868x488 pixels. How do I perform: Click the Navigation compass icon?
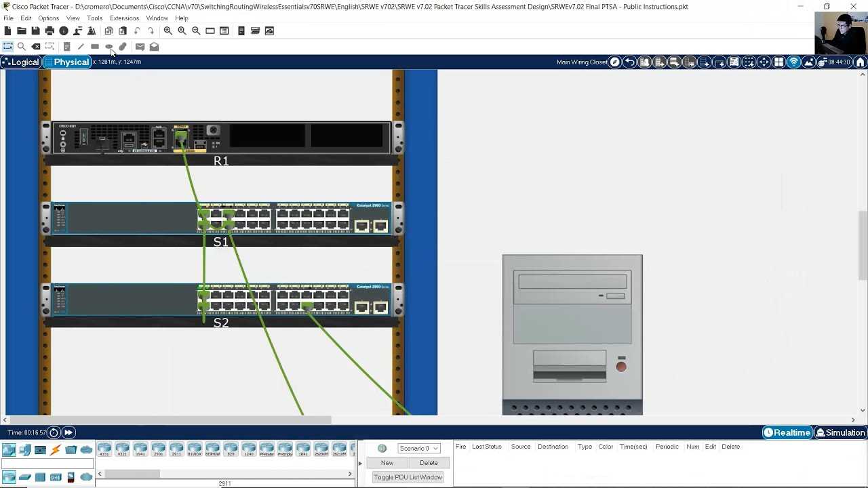pos(615,62)
